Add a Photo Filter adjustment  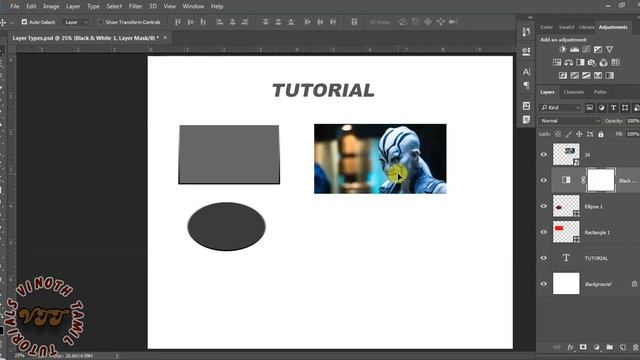pyautogui.click(x=592, y=62)
